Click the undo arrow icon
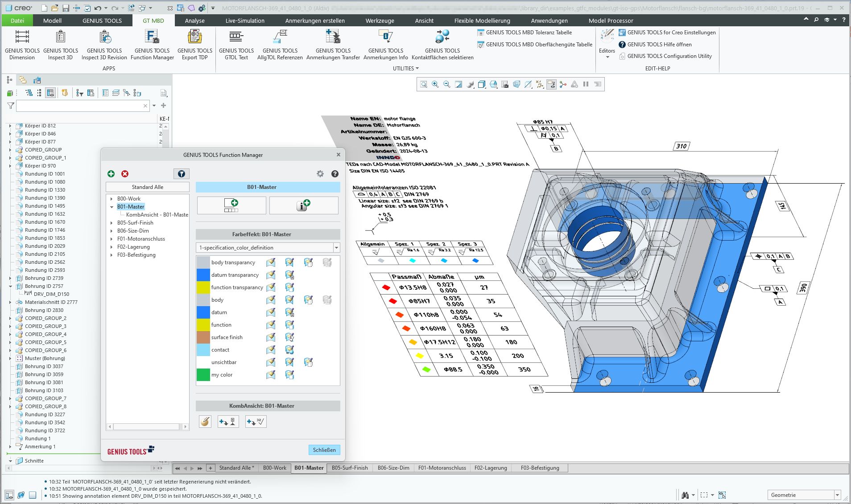Screen dimensions: 851x504 (98, 8)
